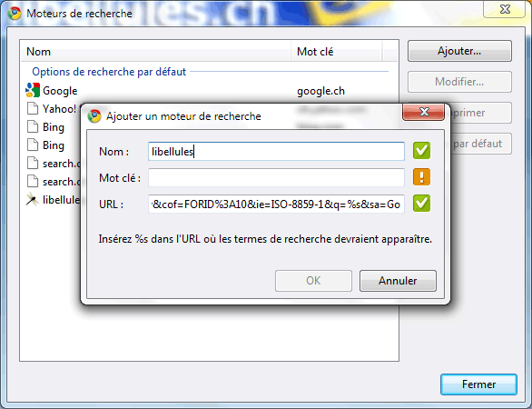Click the Google favicon icon in list
This screenshot has height=409, width=532.
[x=33, y=90]
